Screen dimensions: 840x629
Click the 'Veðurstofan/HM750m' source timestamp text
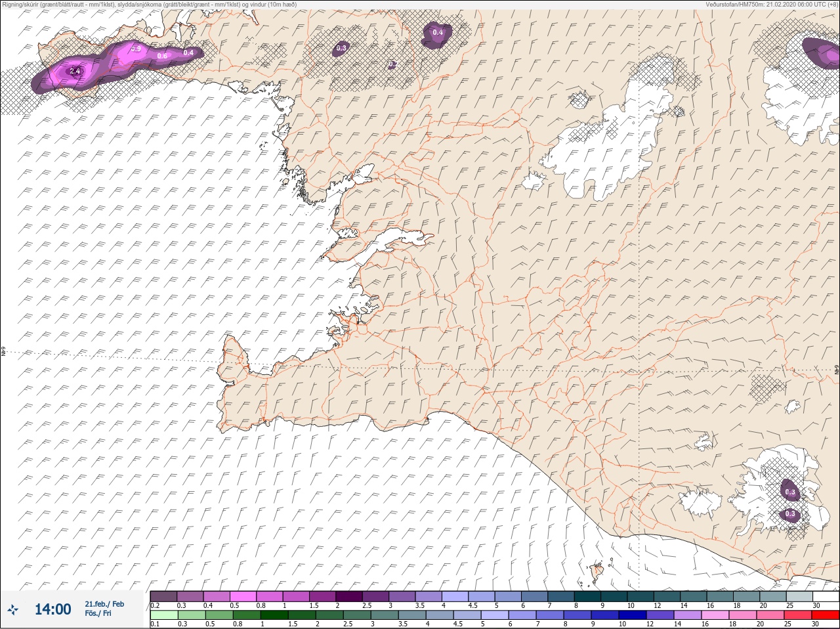(x=772, y=4)
